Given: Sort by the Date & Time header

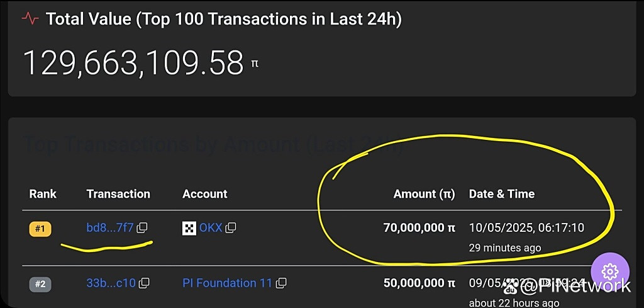Looking at the screenshot, I should pos(502,194).
